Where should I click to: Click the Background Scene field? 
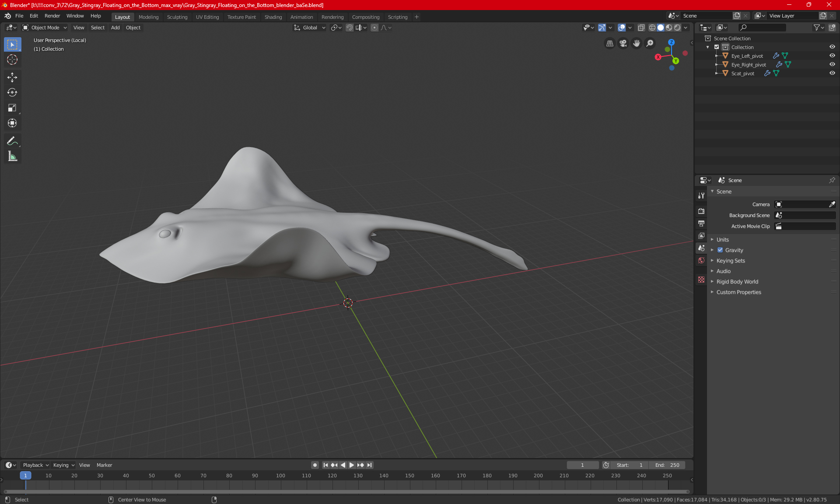coord(805,215)
